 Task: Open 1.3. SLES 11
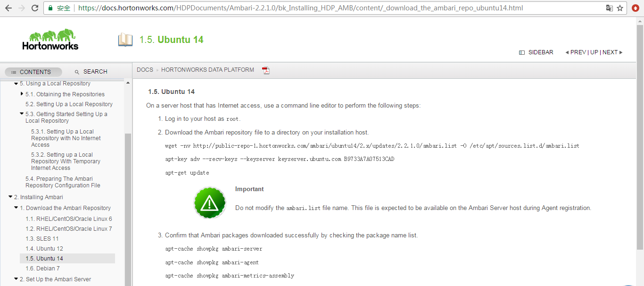click(42, 239)
